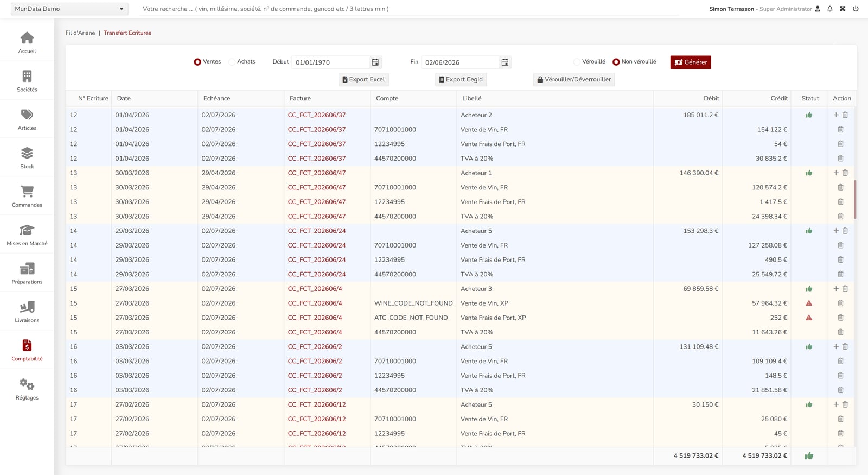Delete the 154 122 € credit line
The image size is (868, 475).
(x=840, y=129)
